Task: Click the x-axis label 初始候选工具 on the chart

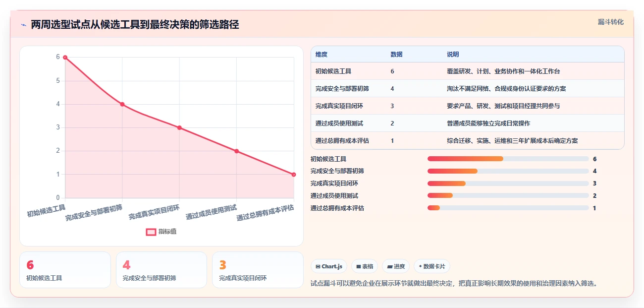Action: 46,211
